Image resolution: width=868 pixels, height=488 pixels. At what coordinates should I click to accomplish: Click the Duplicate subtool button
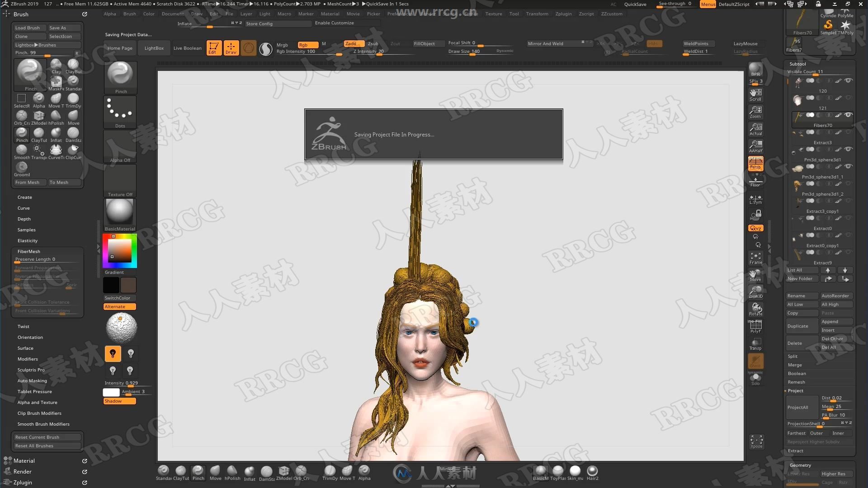tap(802, 326)
